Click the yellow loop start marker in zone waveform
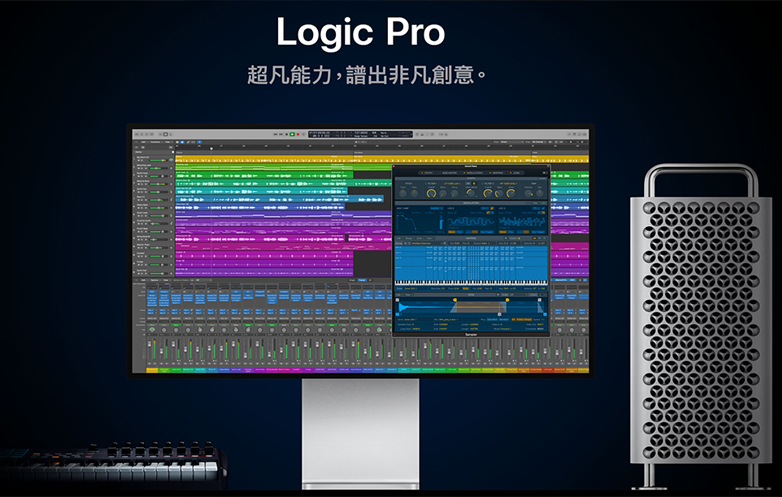The height and width of the screenshot is (497, 782). (454, 299)
